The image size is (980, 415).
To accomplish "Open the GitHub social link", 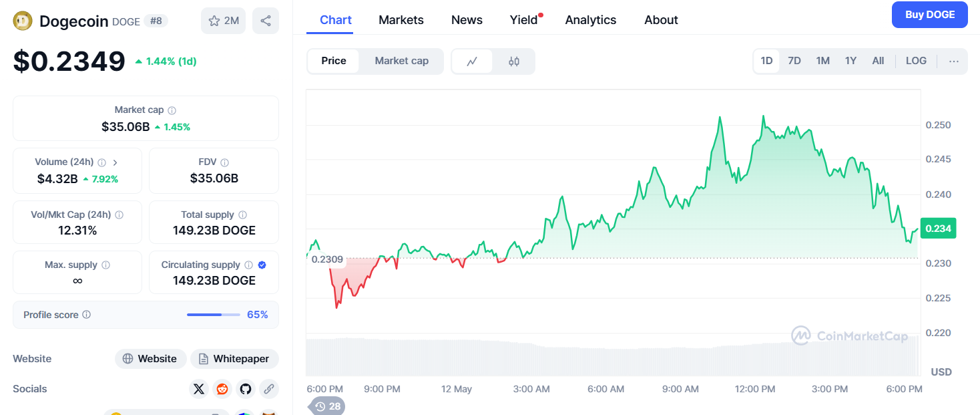I will tap(246, 389).
